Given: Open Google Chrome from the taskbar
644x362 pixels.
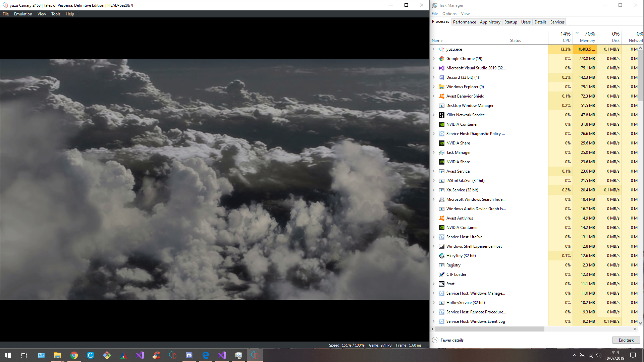Looking at the screenshot, I should coord(74,355).
